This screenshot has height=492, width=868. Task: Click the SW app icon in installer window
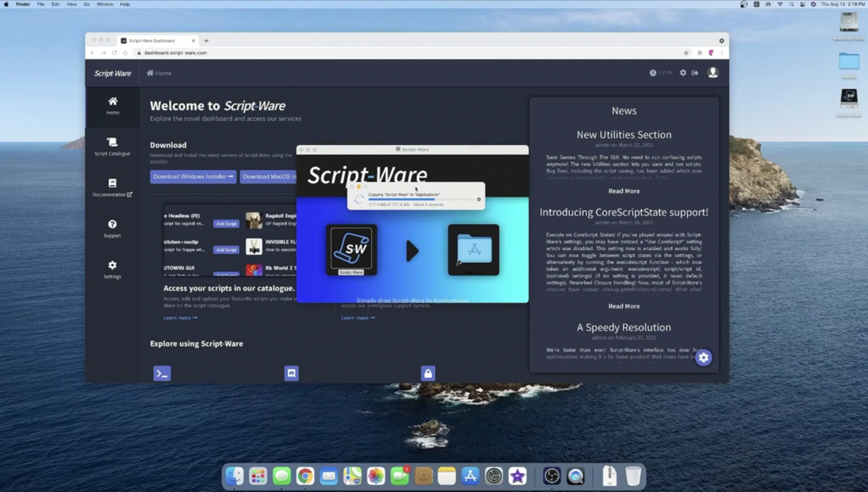click(351, 249)
